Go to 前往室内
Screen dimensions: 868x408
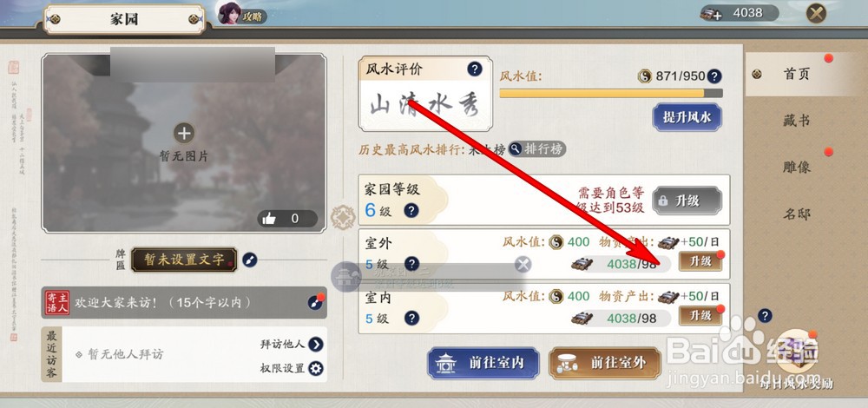tap(483, 363)
